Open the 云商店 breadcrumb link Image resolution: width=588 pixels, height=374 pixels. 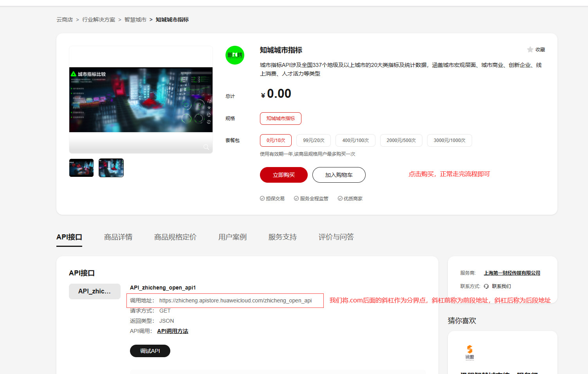(x=65, y=20)
